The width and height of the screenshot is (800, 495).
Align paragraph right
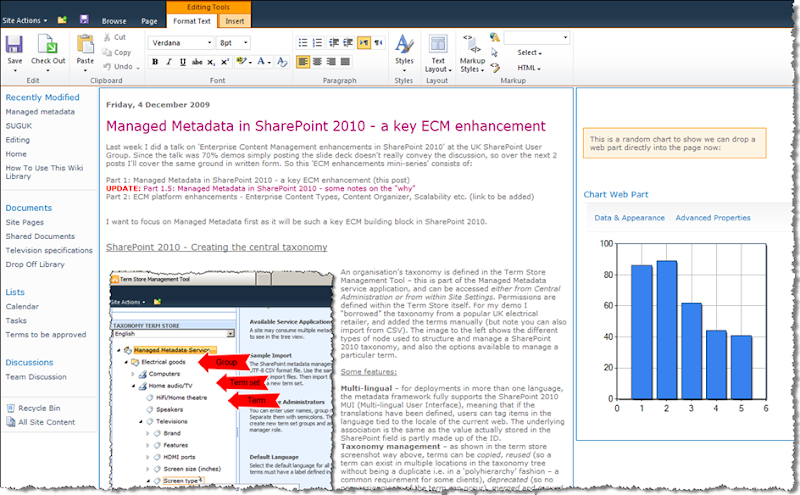point(331,62)
